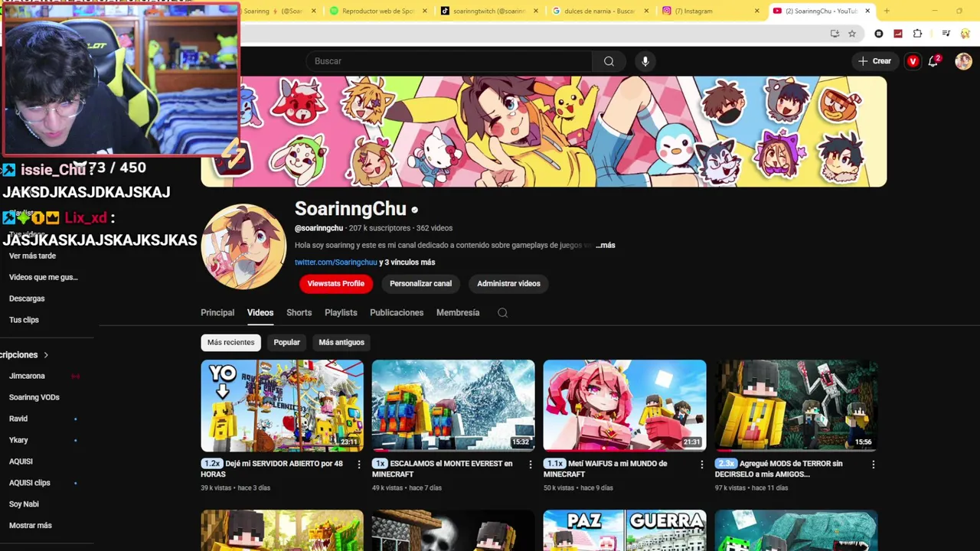The image size is (980, 551).
Task: Click the 1.1x Viewstats badge on WAIFUS video
Action: point(554,464)
